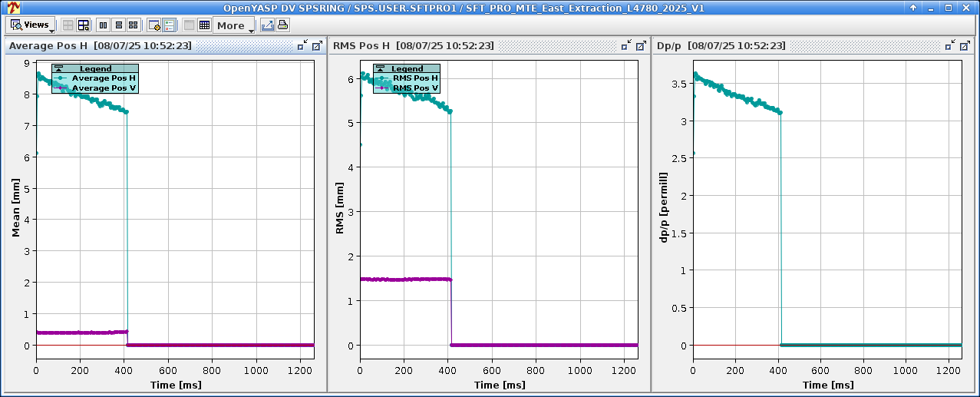Click the export chart icon
Image resolution: width=980 pixels, height=397 pixels.
(x=267, y=25)
